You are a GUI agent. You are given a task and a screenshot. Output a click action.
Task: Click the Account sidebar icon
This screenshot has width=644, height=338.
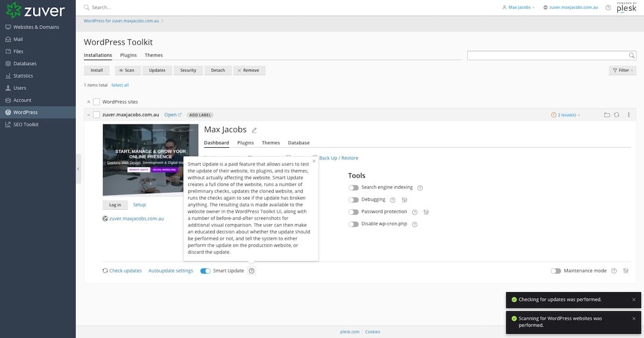8,100
